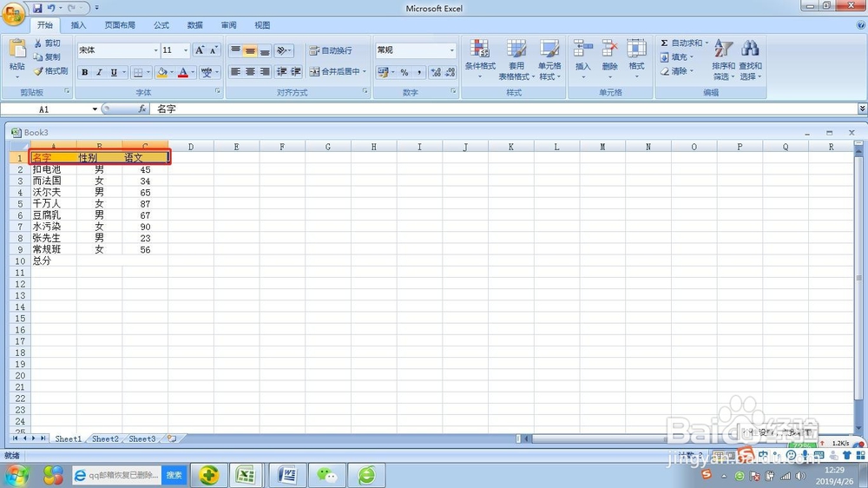Click the fx insert function button
Image resolution: width=868 pixels, height=488 pixels.
click(142, 109)
